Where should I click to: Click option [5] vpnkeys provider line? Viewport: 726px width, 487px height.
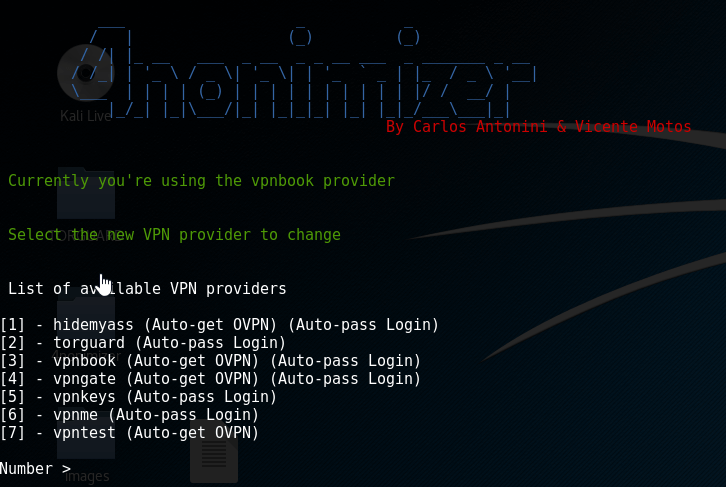point(138,397)
